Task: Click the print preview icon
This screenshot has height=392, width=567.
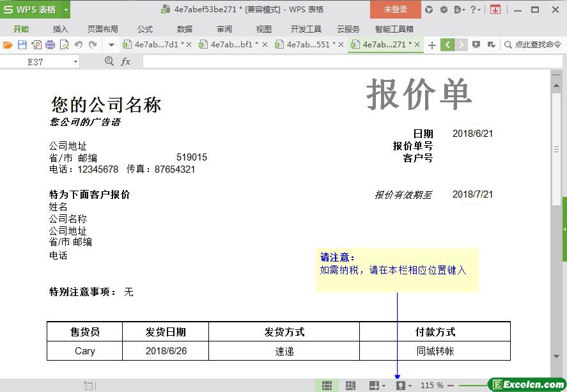Action: click(x=64, y=45)
